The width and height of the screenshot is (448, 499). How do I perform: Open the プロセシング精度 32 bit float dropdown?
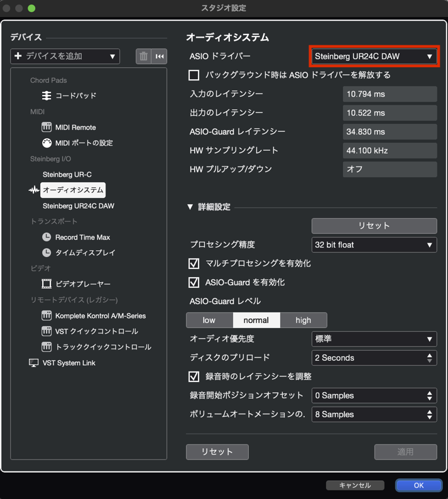pyautogui.click(x=374, y=245)
